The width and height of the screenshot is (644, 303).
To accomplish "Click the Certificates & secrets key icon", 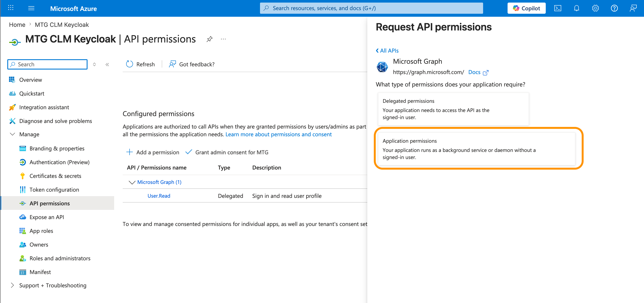I will pyautogui.click(x=23, y=176).
